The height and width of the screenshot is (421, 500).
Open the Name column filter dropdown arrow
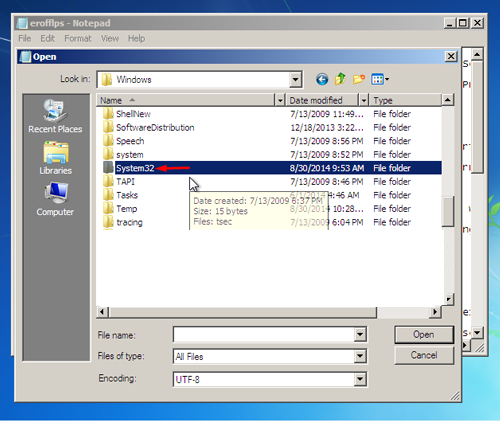pos(280,100)
